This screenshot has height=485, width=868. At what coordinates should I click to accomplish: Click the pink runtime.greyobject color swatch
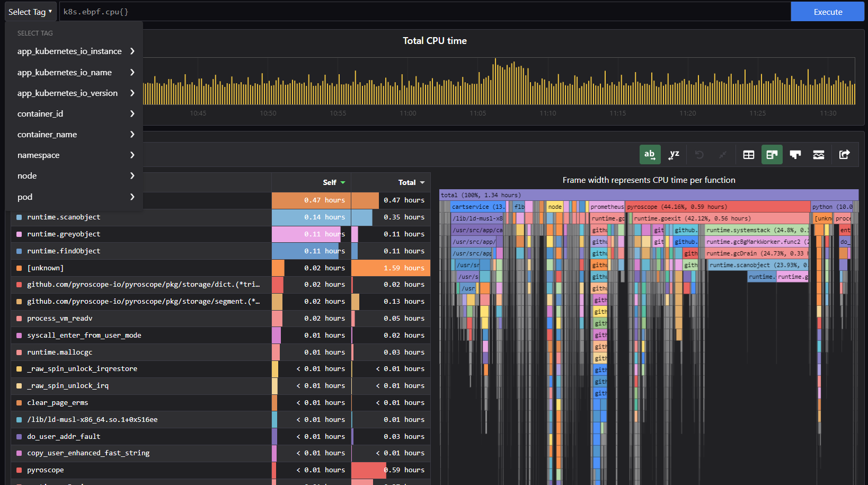[19, 234]
